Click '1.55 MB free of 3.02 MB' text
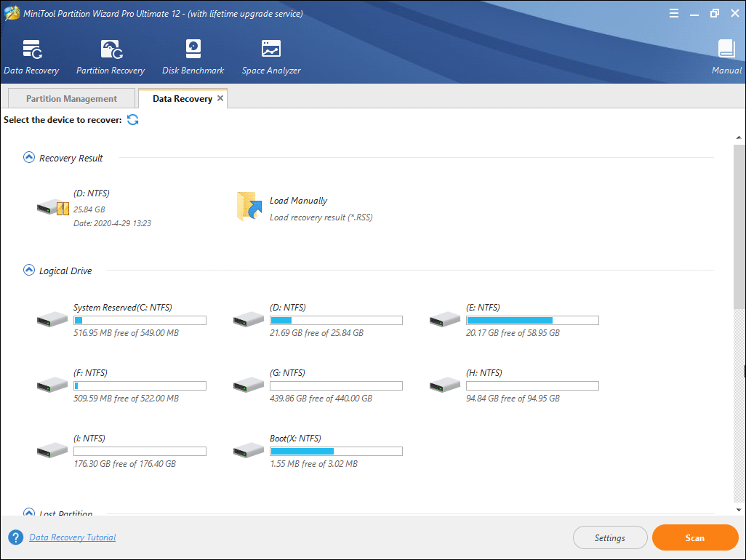This screenshot has width=746, height=560. pyautogui.click(x=313, y=464)
